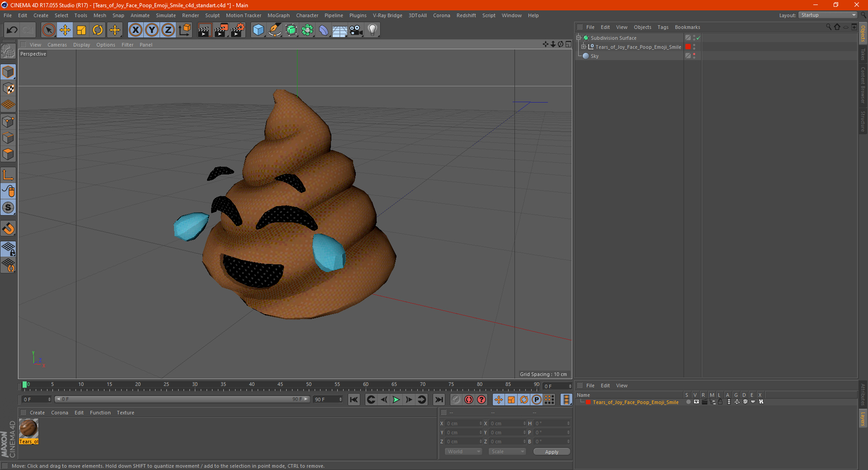Click Render View clapperboard icon
Image resolution: width=868 pixels, height=470 pixels.
[204, 30]
